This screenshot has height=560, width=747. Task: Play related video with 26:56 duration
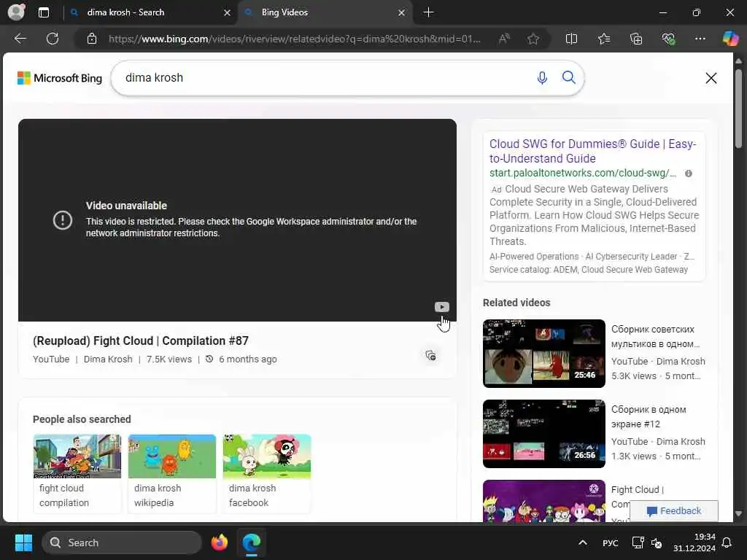543,434
